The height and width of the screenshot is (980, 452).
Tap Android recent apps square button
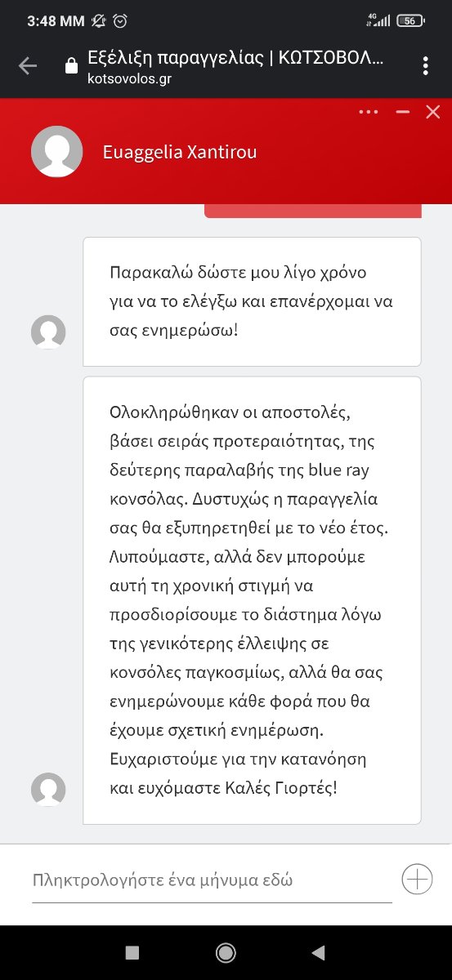(x=132, y=952)
